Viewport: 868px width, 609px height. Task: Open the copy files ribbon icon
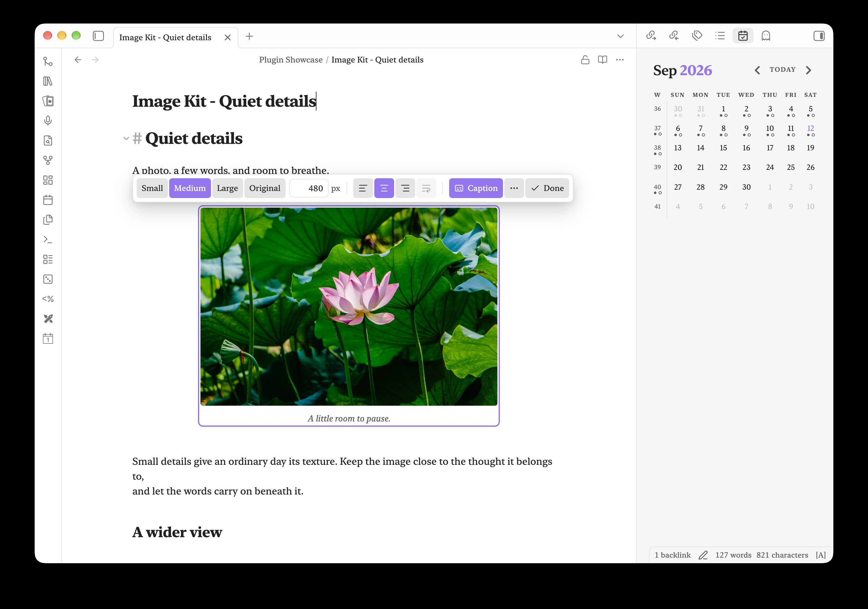[x=48, y=220]
